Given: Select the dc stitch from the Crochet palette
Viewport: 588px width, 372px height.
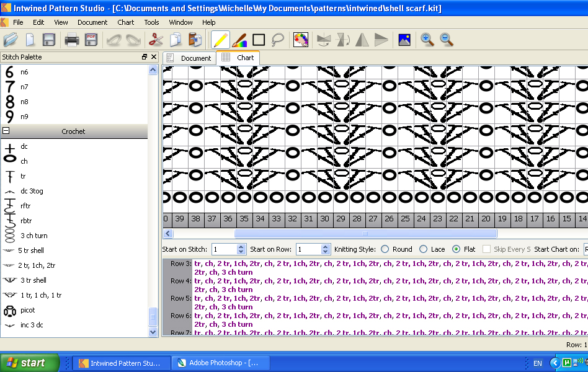Looking at the screenshot, I should pyautogui.click(x=23, y=146).
